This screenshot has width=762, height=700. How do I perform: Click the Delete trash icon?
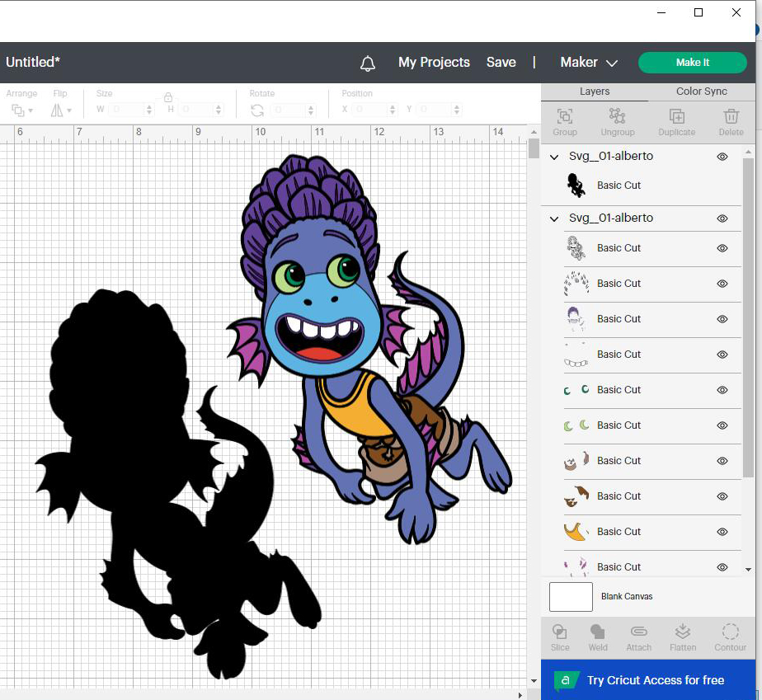tap(731, 116)
